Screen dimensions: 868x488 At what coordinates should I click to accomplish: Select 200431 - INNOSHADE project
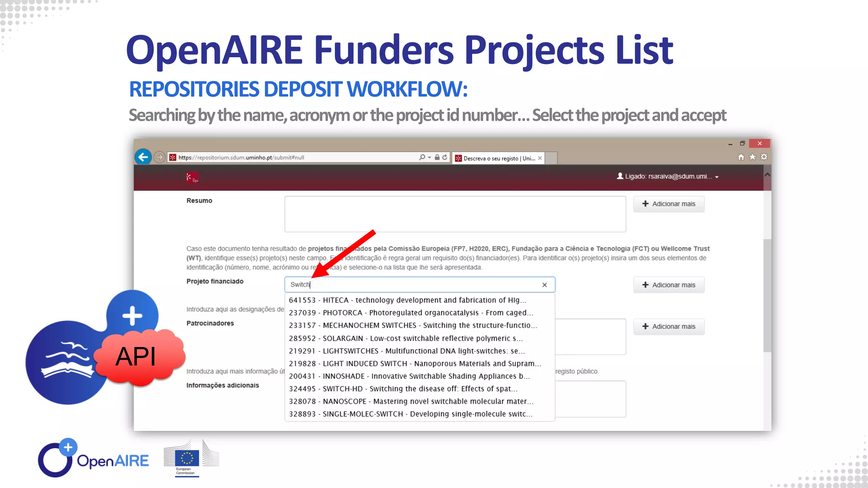(420, 376)
